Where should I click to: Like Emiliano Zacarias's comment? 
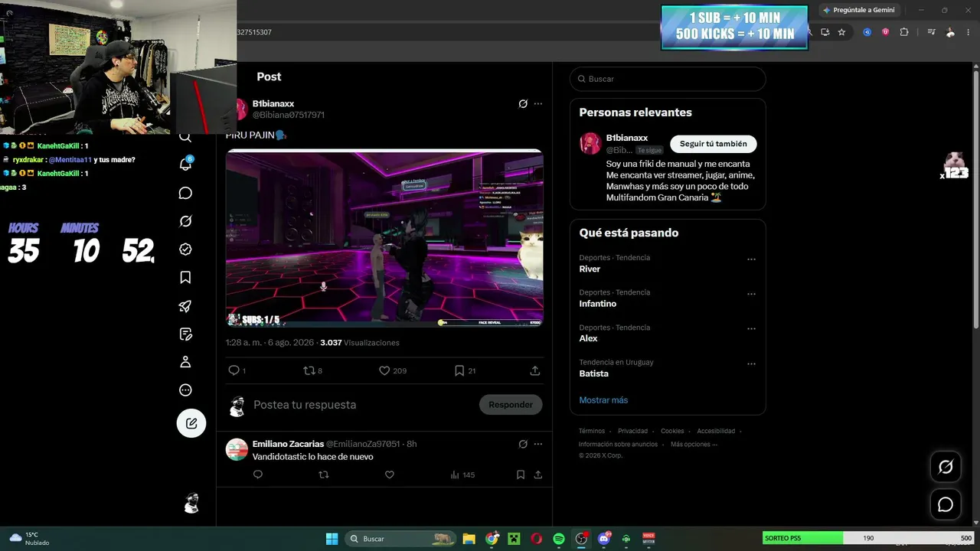point(389,474)
